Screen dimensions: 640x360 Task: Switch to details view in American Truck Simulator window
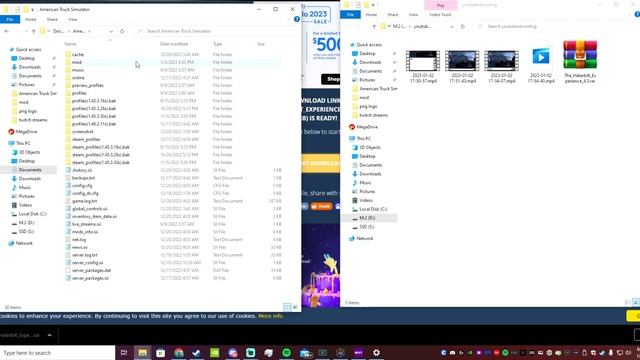pyautogui.click(x=287, y=307)
